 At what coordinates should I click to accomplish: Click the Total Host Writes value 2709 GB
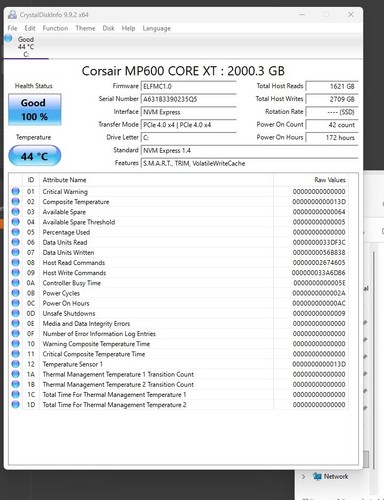point(332,99)
